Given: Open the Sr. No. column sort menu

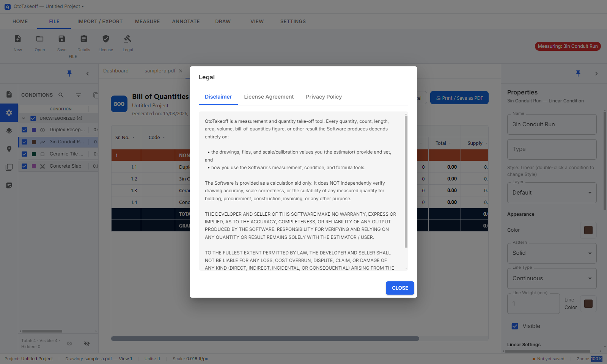Looking at the screenshot, I should click(134, 138).
